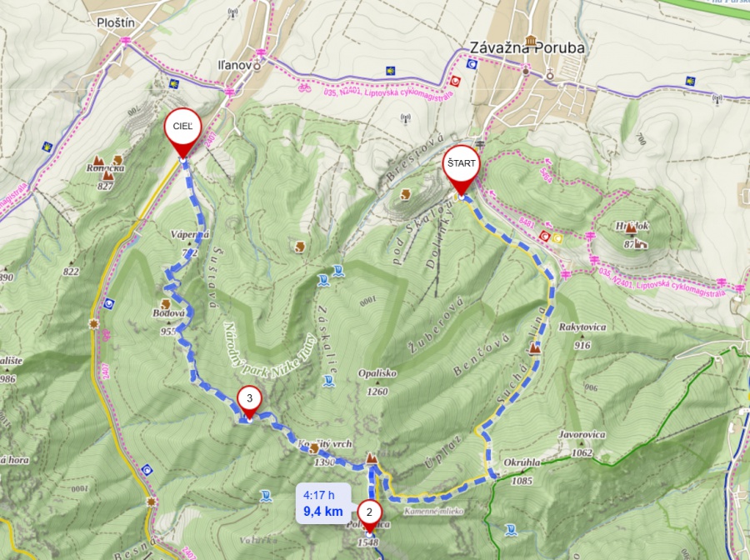Click the transmitter tower icon above Iľanovo
This screenshot has width=750, height=560.
[x=233, y=12]
